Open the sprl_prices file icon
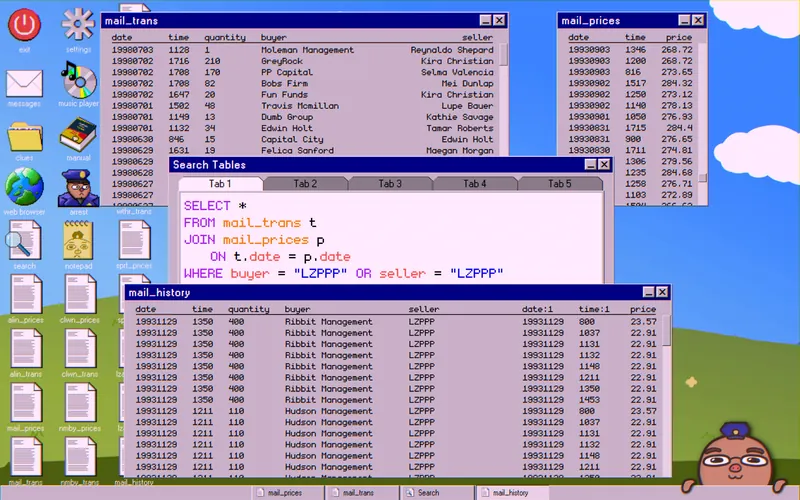Screen dimensions: 800x500 coord(134,240)
